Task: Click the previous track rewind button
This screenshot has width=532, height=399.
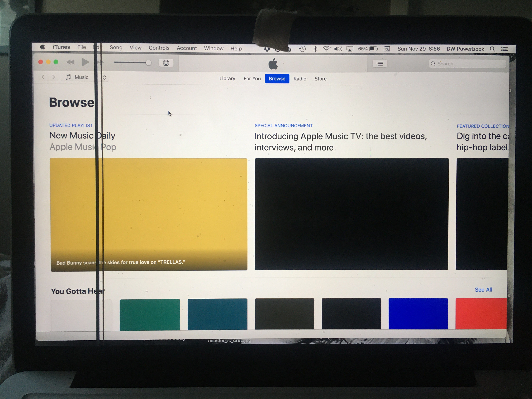Action: point(70,62)
